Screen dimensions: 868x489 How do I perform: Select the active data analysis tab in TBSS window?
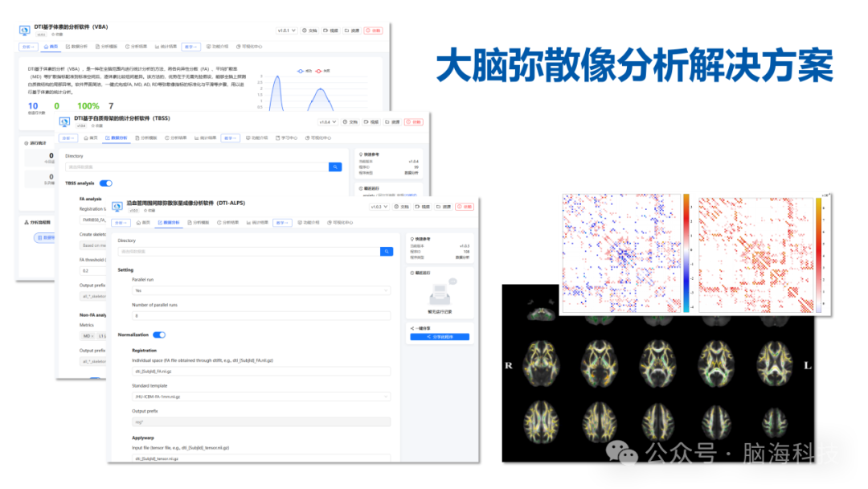click(117, 138)
